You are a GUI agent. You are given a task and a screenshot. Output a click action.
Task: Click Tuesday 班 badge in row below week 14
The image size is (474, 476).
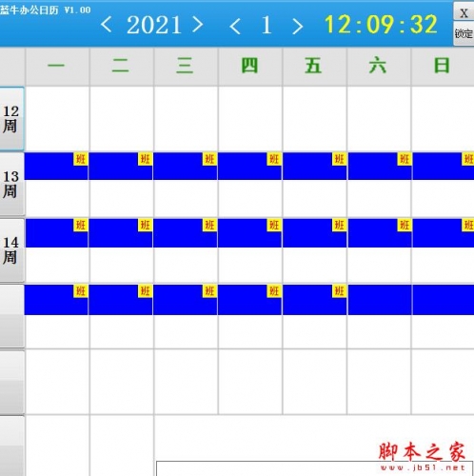tap(145, 291)
